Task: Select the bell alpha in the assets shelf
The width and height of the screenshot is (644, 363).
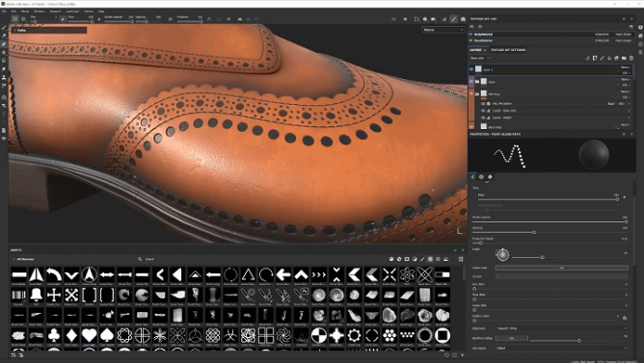Action: [36, 295]
